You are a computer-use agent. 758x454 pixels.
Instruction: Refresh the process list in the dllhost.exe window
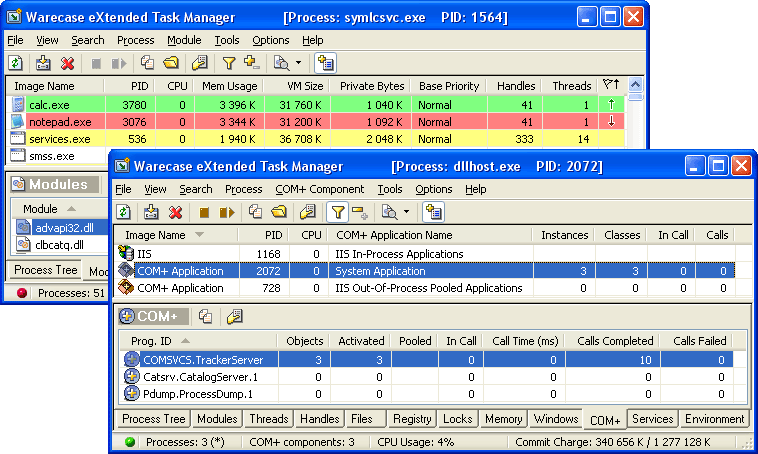click(x=124, y=212)
